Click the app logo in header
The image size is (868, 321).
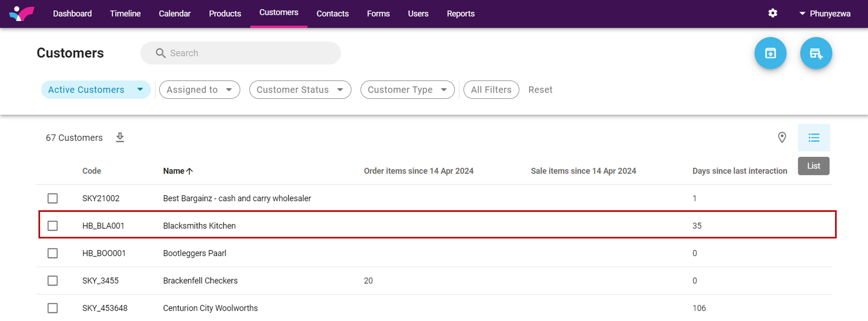22,13
